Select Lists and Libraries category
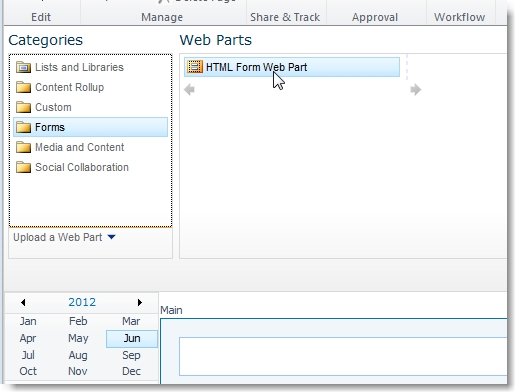Viewport: 515px width, 392px height. tap(79, 67)
